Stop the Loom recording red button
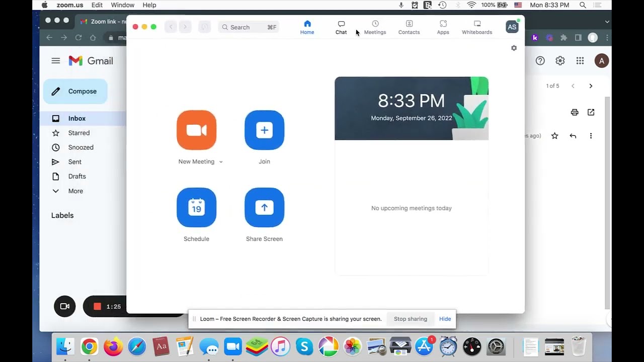This screenshot has width=644, height=362. (97, 307)
